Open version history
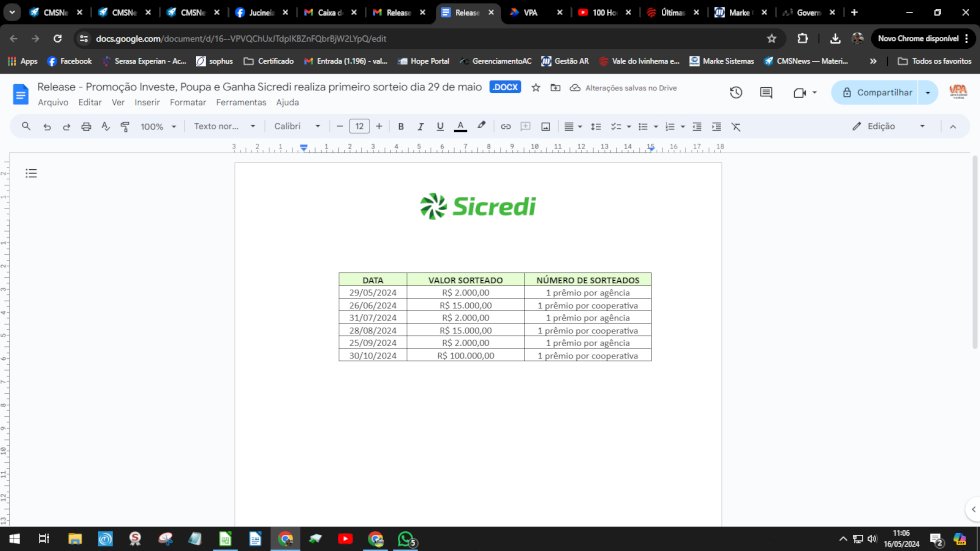980x551 pixels. pyautogui.click(x=736, y=92)
